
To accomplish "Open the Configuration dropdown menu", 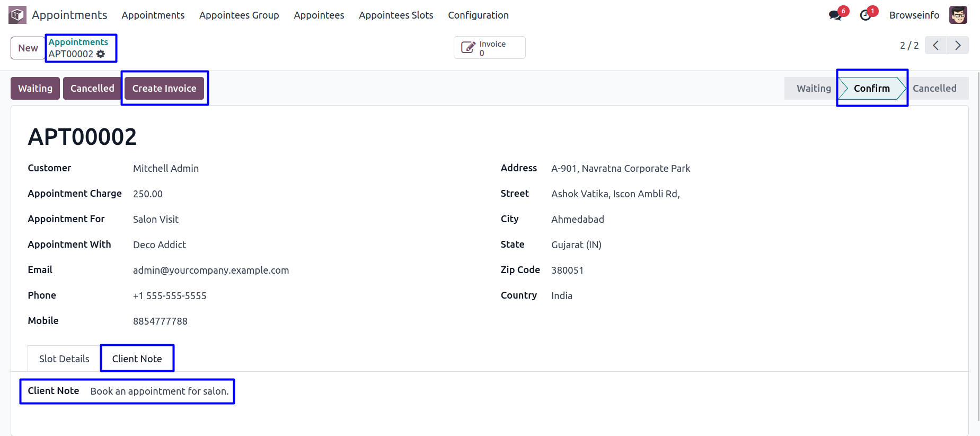I will point(478,15).
